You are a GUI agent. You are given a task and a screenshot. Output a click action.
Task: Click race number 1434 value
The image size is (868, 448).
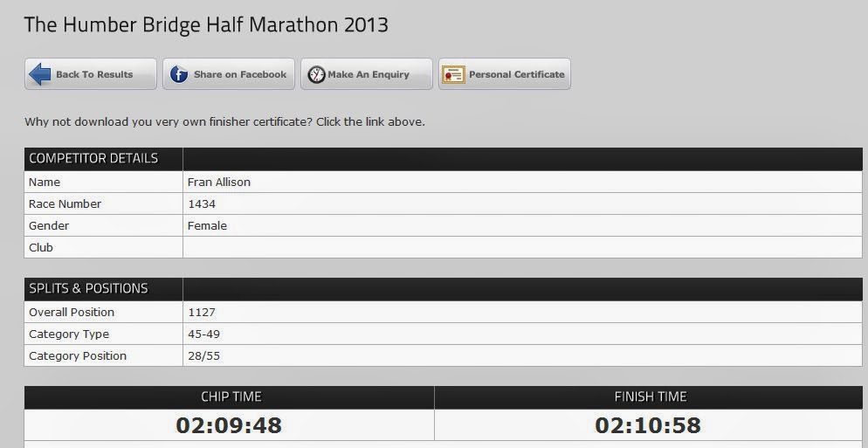(x=202, y=203)
